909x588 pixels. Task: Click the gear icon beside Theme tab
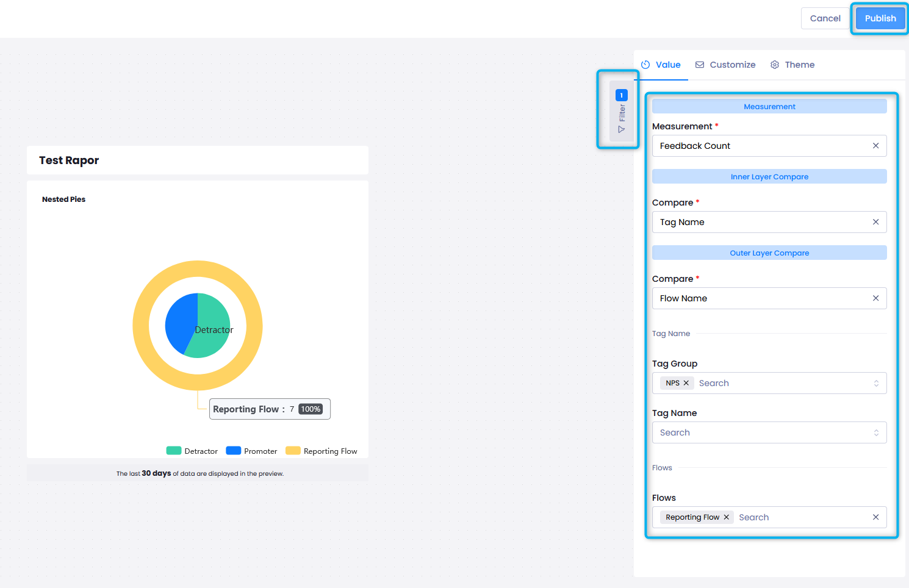(x=774, y=65)
